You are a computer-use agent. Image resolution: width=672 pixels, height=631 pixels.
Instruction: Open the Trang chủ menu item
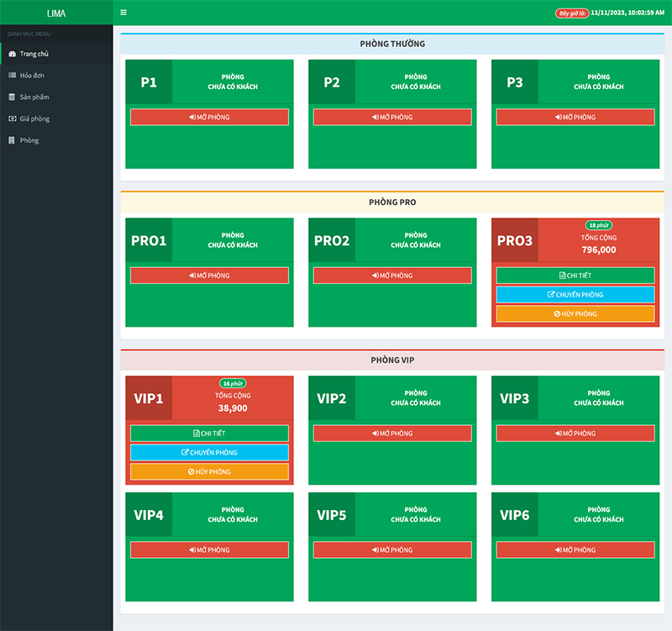pyautogui.click(x=56, y=54)
